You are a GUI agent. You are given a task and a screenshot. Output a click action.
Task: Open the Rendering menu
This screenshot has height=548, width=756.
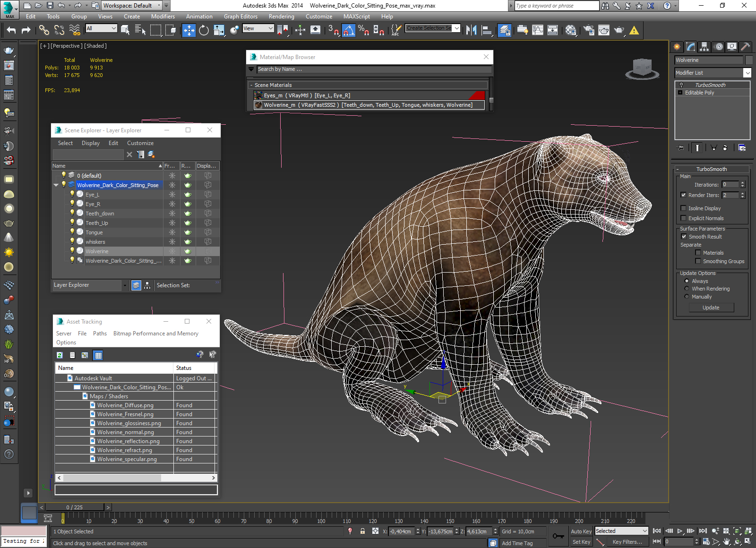(x=281, y=17)
